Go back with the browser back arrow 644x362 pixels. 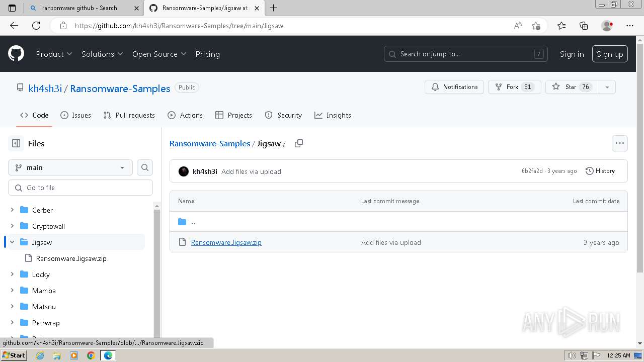pyautogui.click(x=14, y=26)
